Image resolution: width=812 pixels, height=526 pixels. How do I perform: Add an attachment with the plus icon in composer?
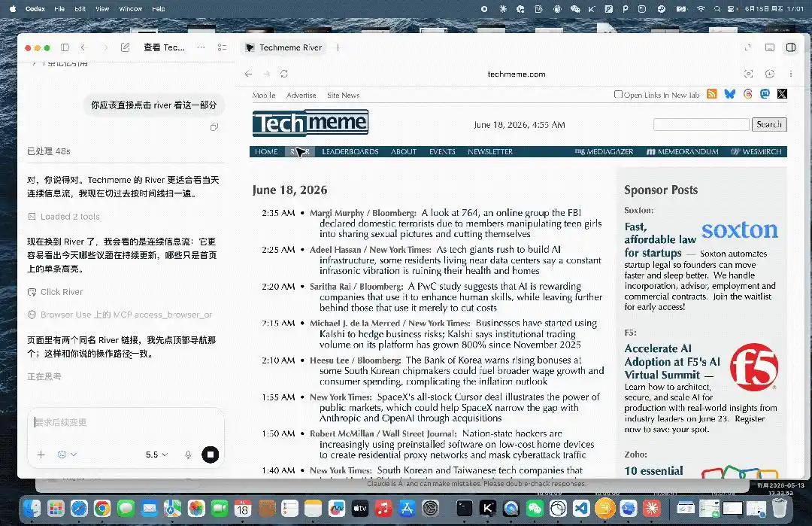pos(41,455)
